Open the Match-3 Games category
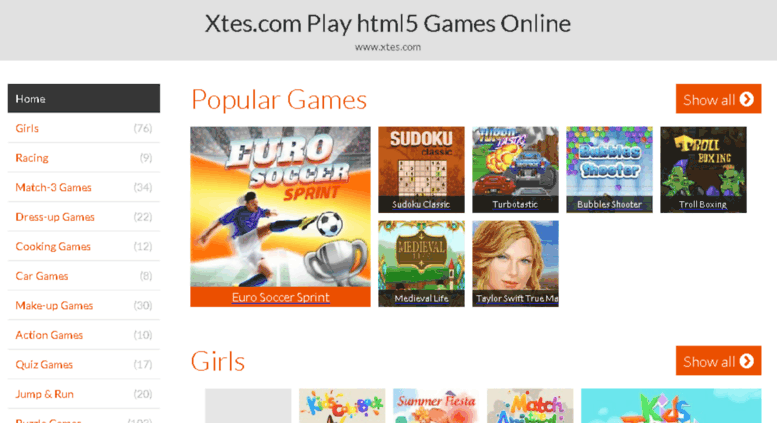This screenshot has height=423, width=777. 84,187
